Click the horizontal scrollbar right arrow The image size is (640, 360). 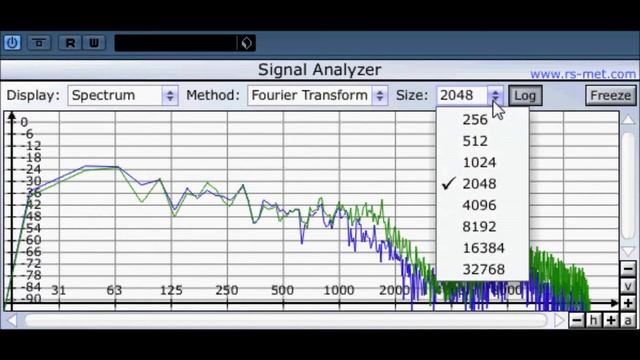click(559, 320)
